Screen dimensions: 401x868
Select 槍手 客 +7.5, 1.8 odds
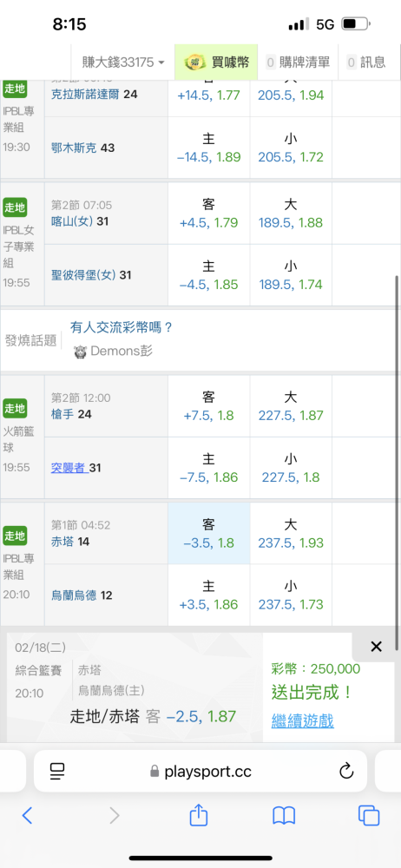tap(209, 405)
